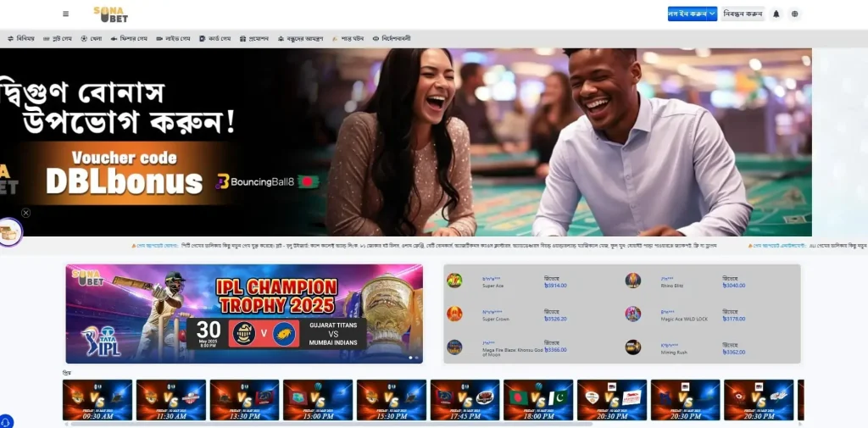Open the headset support chat icon

coord(6,422)
